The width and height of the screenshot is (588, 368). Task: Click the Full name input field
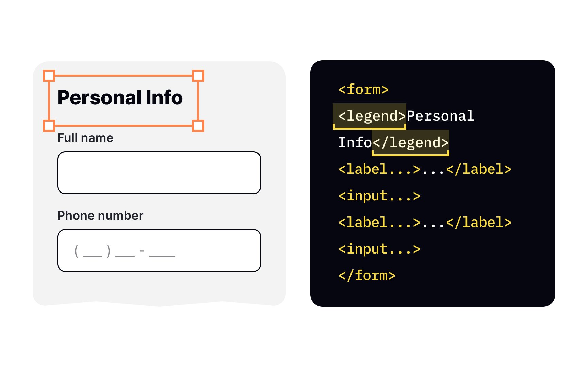click(159, 173)
